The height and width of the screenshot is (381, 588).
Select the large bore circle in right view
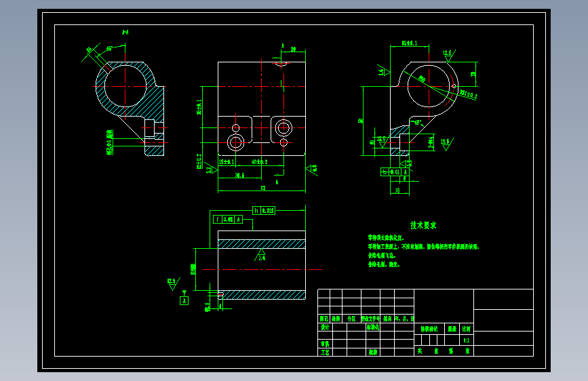click(428, 86)
